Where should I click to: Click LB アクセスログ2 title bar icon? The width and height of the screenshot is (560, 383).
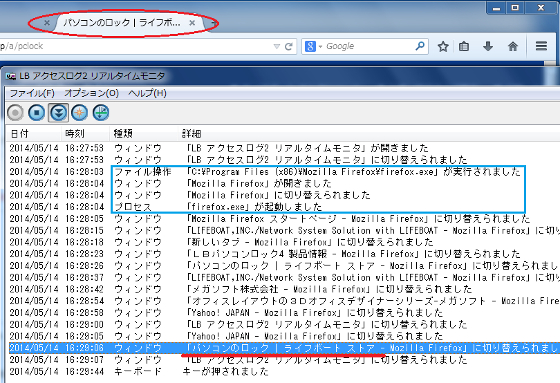pyautogui.click(x=11, y=76)
